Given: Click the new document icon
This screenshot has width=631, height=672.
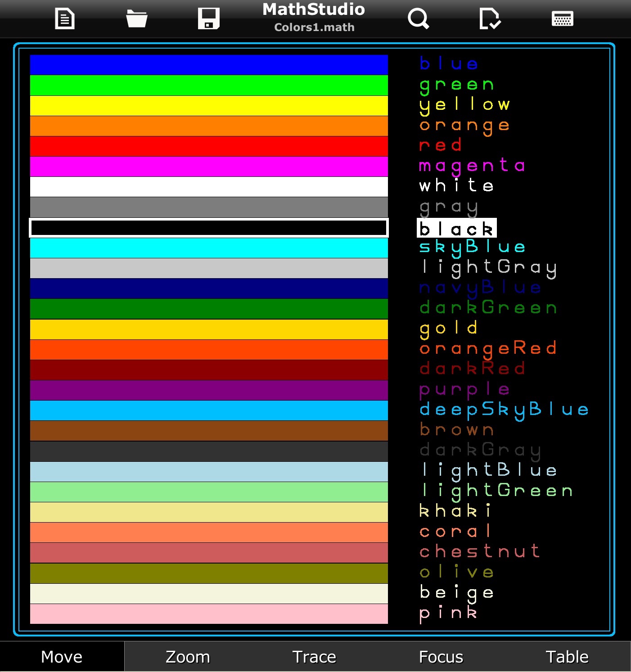Looking at the screenshot, I should (65, 19).
